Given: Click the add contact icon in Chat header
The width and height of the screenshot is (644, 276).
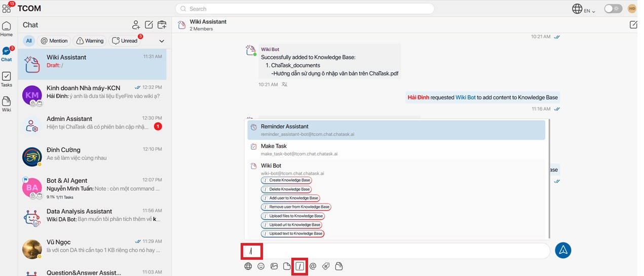Looking at the screenshot, I should pos(136,25).
